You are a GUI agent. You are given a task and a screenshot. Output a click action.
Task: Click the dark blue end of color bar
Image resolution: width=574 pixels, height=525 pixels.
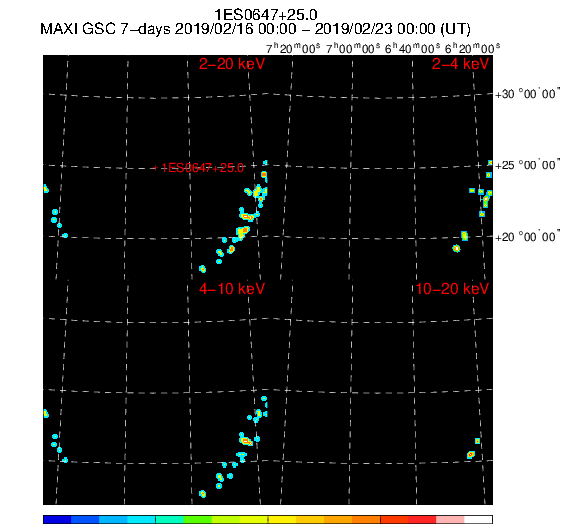57,519
